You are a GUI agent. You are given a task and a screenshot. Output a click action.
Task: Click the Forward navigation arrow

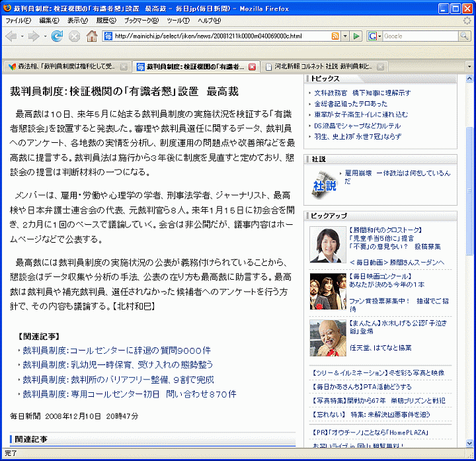click(x=32, y=36)
